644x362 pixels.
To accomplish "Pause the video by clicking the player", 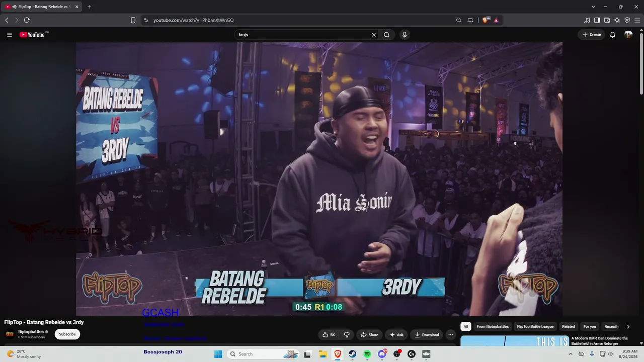I will click(319, 178).
